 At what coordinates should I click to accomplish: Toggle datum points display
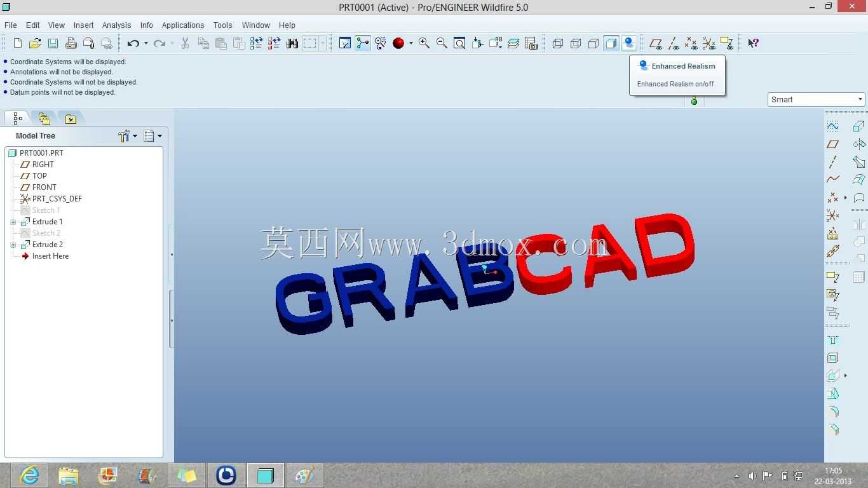point(691,43)
